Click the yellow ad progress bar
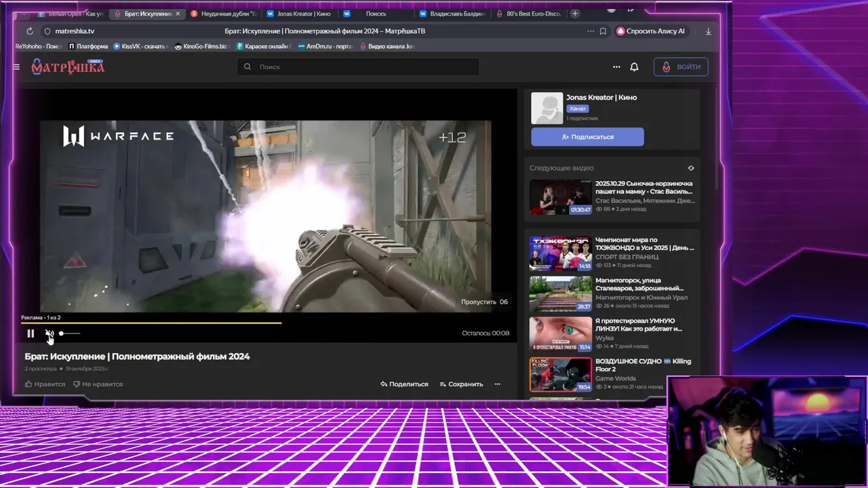 [151, 323]
